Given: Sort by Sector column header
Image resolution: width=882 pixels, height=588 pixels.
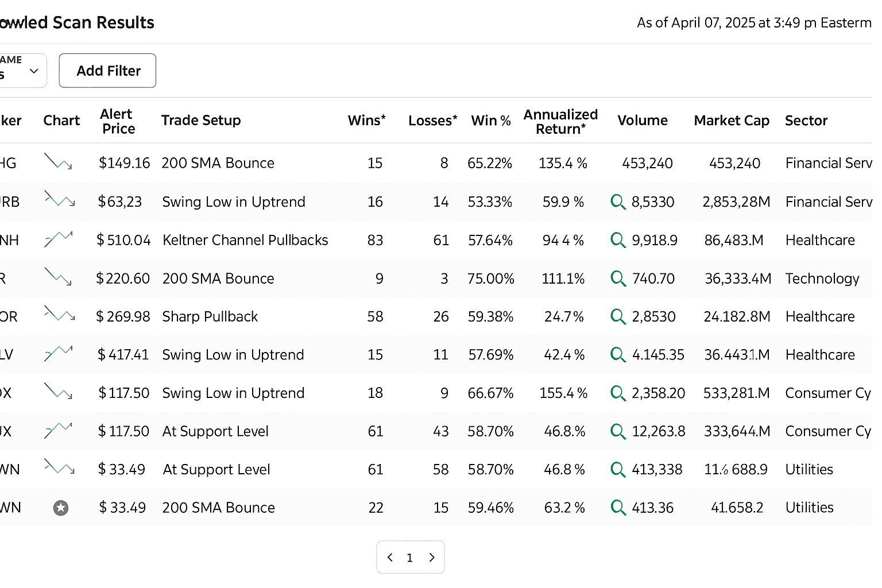Looking at the screenshot, I should (x=806, y=121).
